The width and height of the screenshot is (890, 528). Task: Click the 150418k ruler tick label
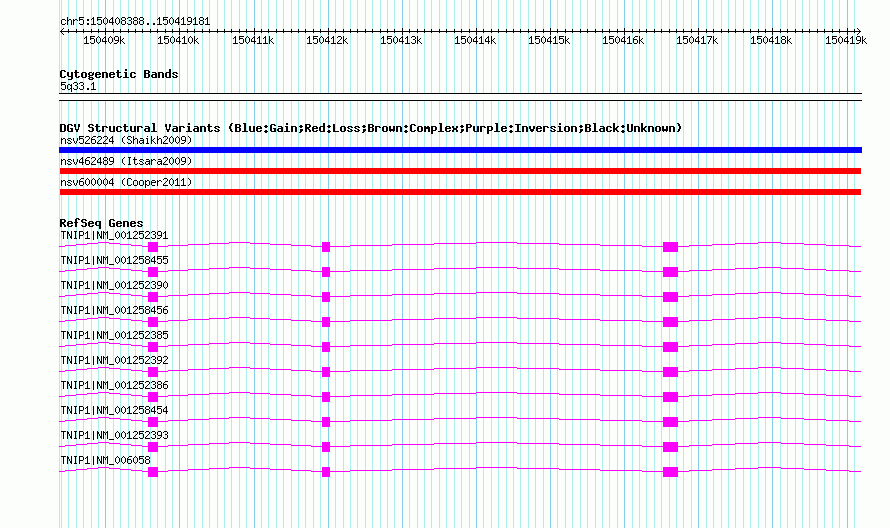[x=771, y=40]
